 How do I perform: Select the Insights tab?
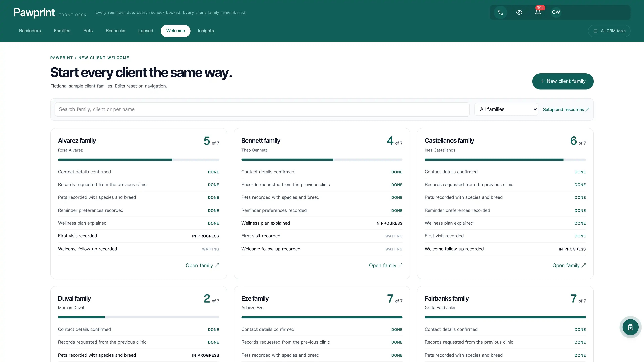click(206, 31)
